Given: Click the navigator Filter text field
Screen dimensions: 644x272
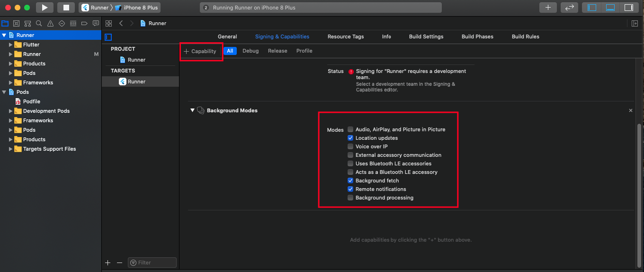Looking at the screenshot, I should 152,263.
